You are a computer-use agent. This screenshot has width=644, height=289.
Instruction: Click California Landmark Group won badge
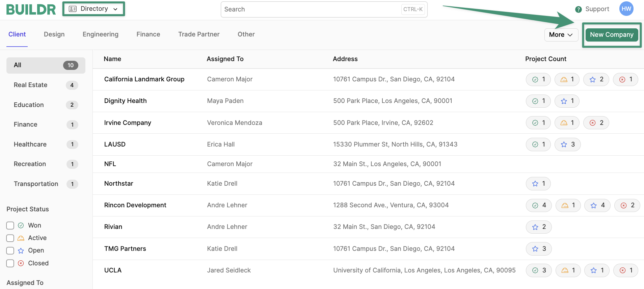point(538,79)
